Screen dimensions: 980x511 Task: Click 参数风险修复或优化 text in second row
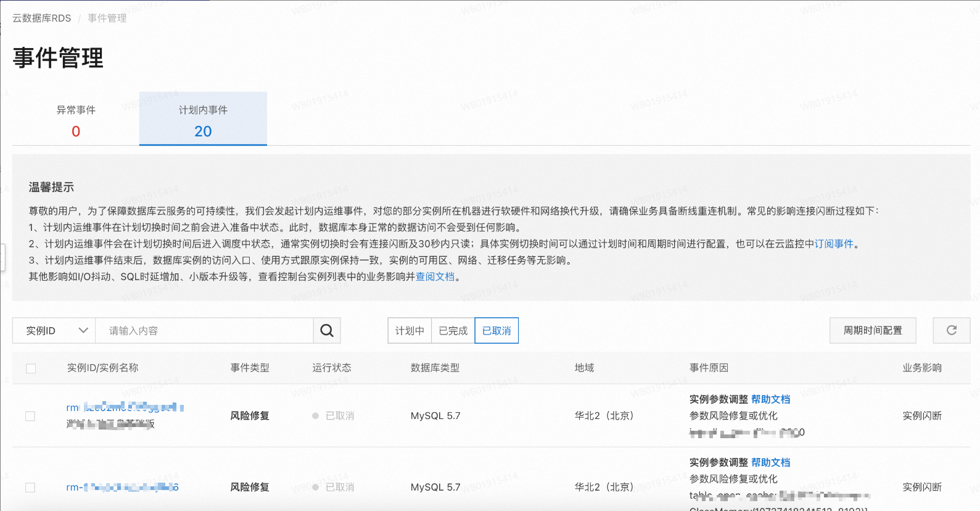pos(734,479)
